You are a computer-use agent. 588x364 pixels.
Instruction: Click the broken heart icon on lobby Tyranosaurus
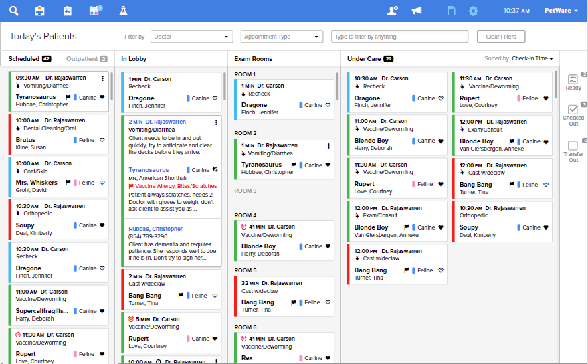pos(215,169)
